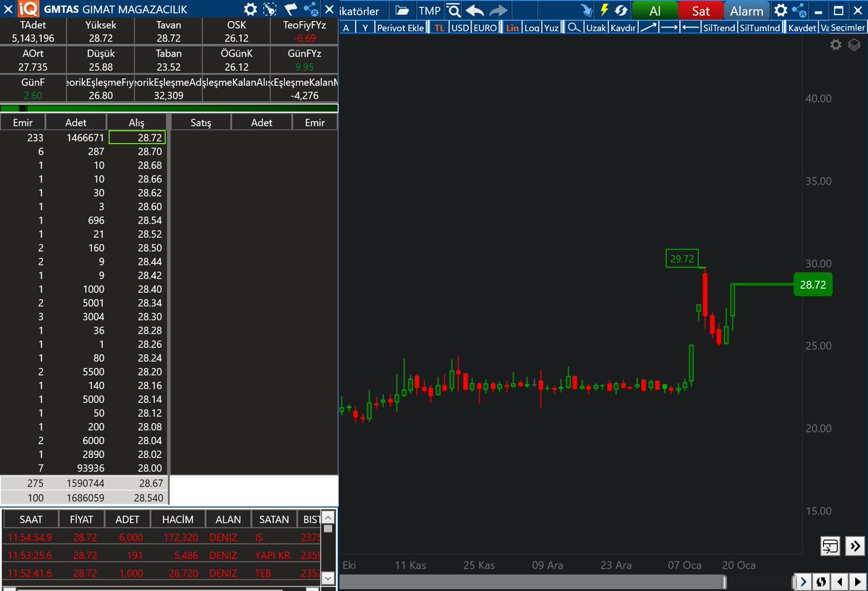Select the right arrow line tool
The height and width of the screenshot is (591, 868).
pos(669,27)
